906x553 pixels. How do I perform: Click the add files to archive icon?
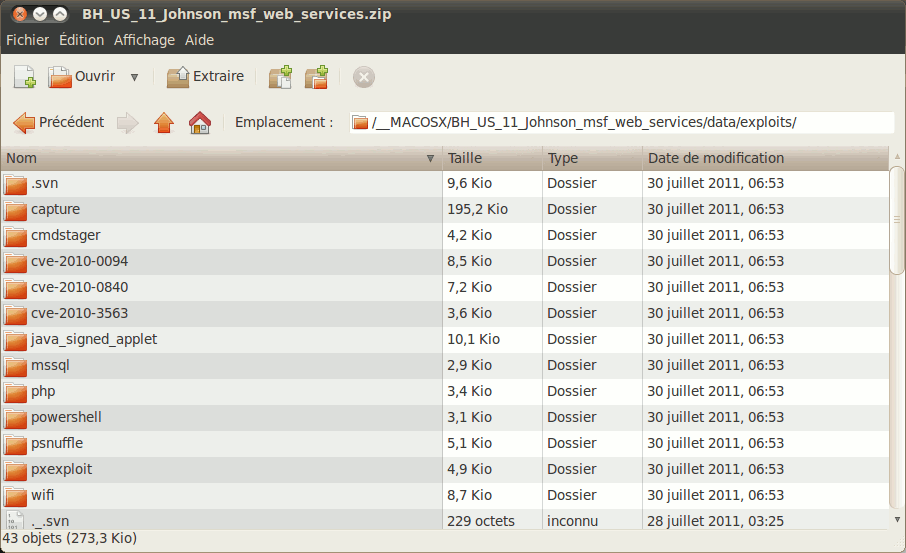pyautogui.click(x=281, y=77)
